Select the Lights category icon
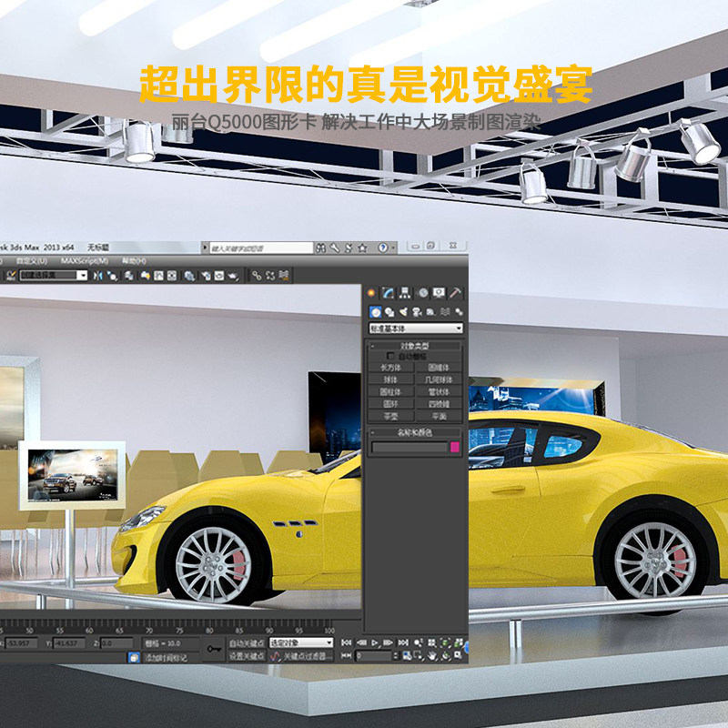 point(403,312)
